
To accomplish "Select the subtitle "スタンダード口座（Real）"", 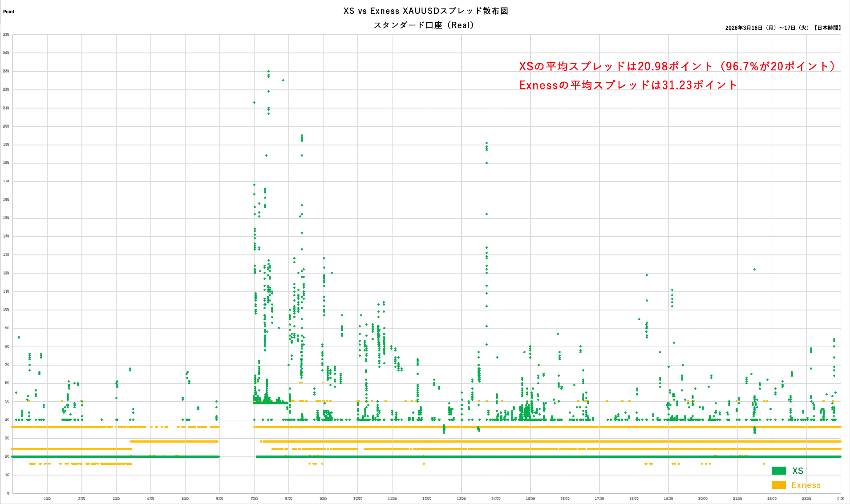I will 424,25.
